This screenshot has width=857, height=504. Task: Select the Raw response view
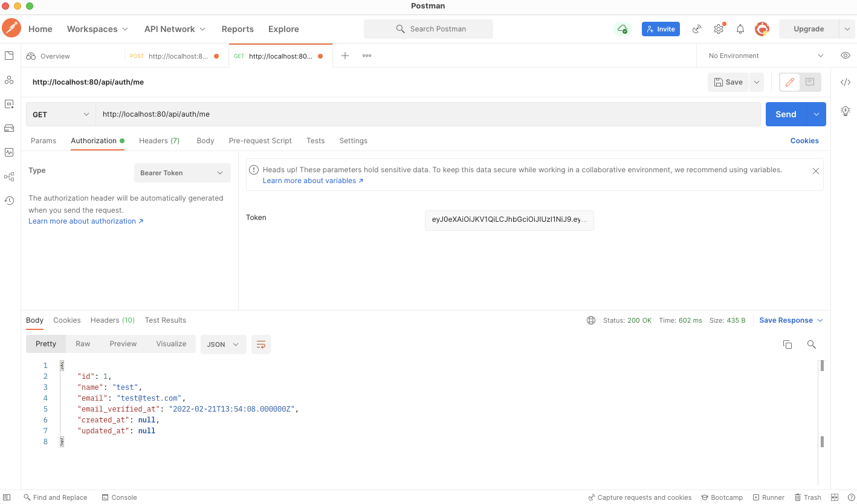tap(83, 344)
